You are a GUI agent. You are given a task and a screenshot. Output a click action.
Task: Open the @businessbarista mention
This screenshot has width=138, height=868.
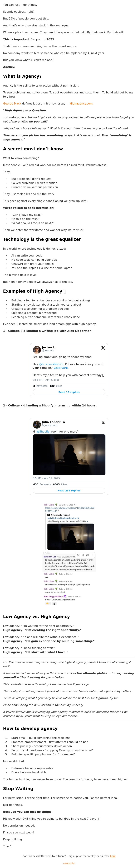tap(52, 364)
